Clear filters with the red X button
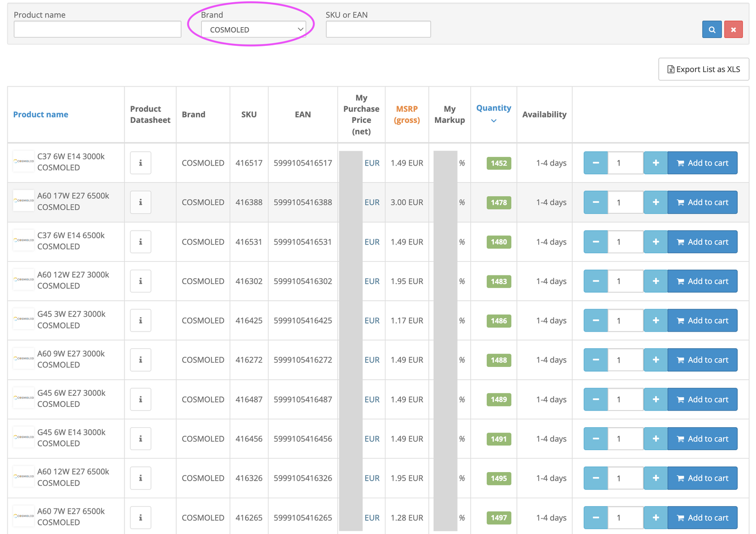Image resolution: width=756 pixels, height=534 pixels. pyautogui.click(x=733, y=29)
